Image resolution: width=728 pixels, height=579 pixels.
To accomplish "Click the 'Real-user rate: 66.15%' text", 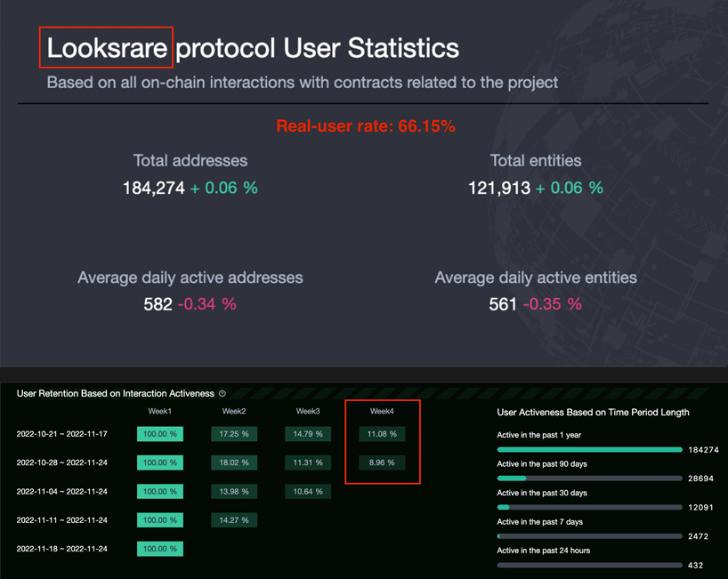I will point(366,126).
